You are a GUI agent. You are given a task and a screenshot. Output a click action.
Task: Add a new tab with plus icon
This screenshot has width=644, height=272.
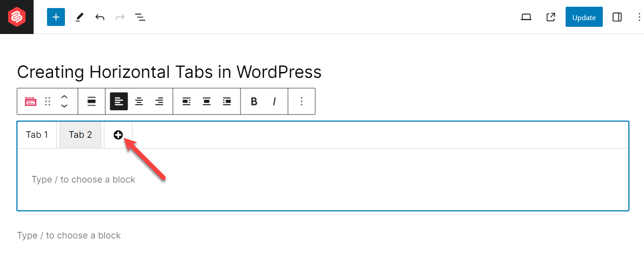(x=118, y=135)
